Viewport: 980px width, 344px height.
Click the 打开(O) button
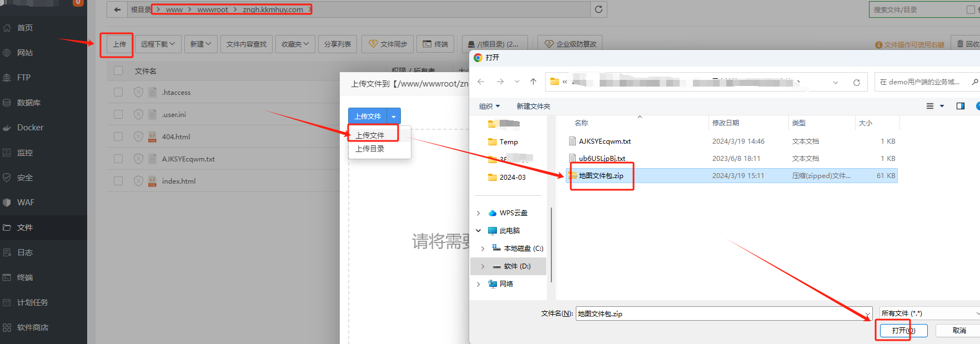point(903,330)
